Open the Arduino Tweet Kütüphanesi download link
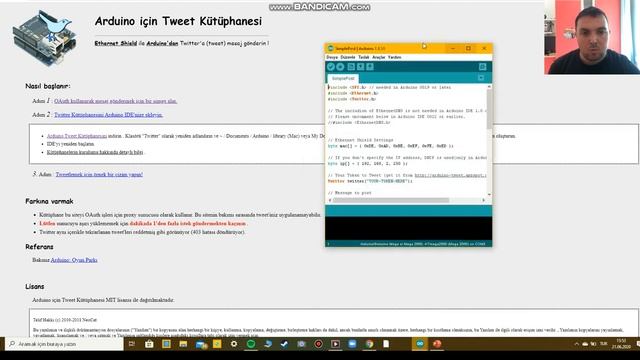 click(77, 136)
